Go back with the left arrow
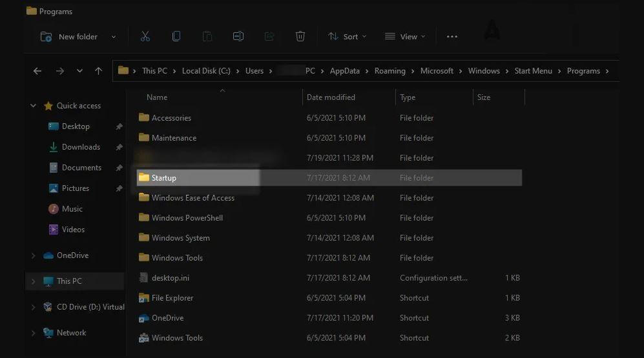Screen dimensions: 644x358 pos(37,71)
